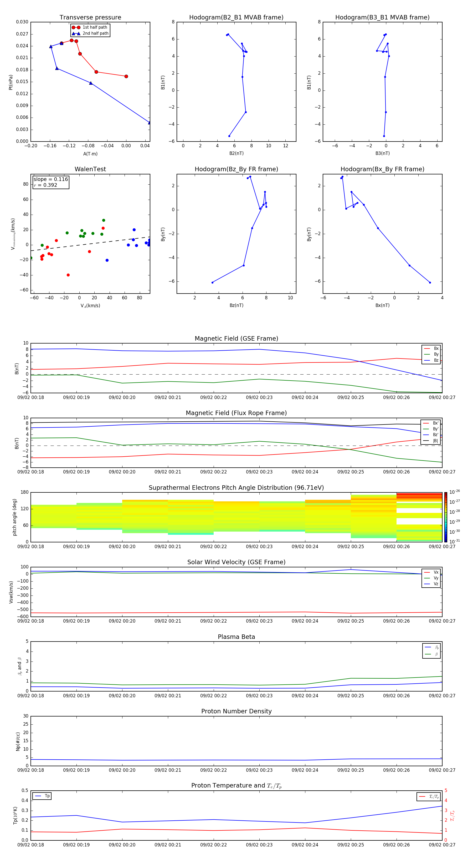
Task: Click the "WalenTest" plot title
Action: click(x=90, y=169)
